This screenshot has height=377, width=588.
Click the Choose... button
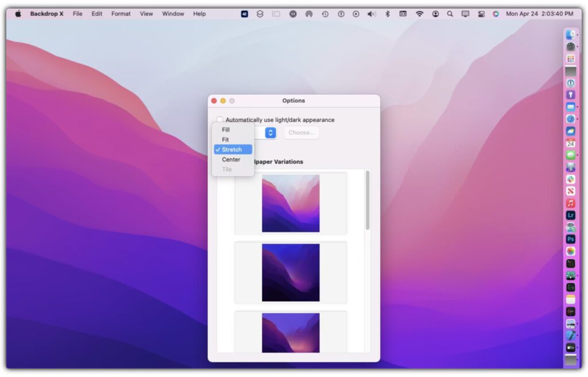pyautogui.click(x=301, y=133)
